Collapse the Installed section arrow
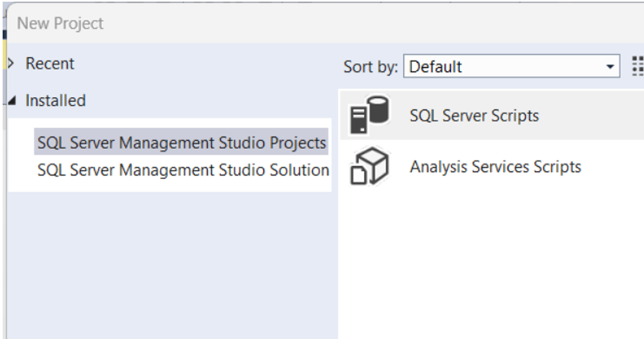 click(x=10, y=101)
